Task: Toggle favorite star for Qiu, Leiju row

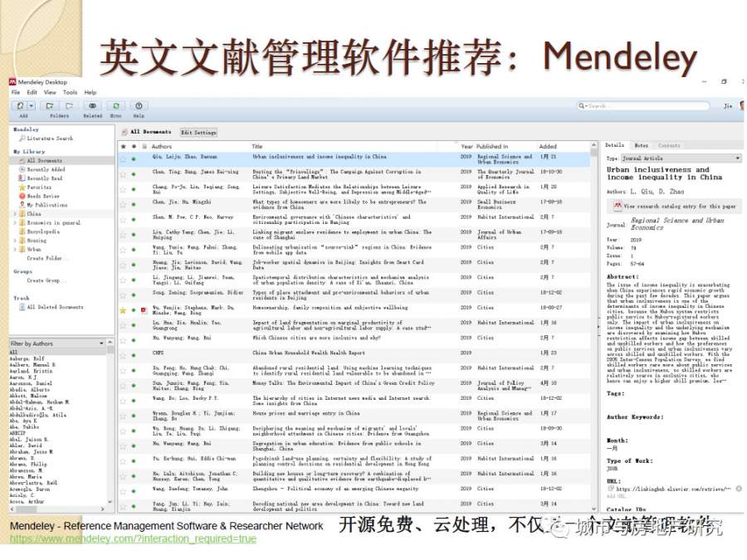Action: 124,159
